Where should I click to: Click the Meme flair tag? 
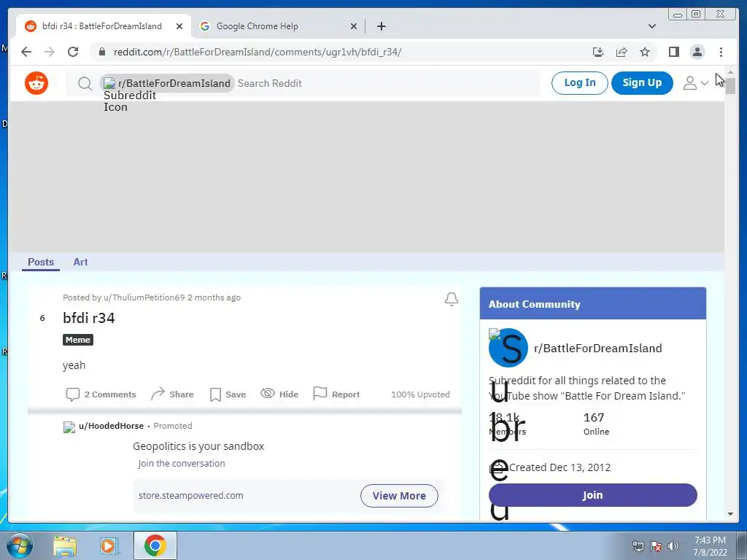[x=77, y=340]
